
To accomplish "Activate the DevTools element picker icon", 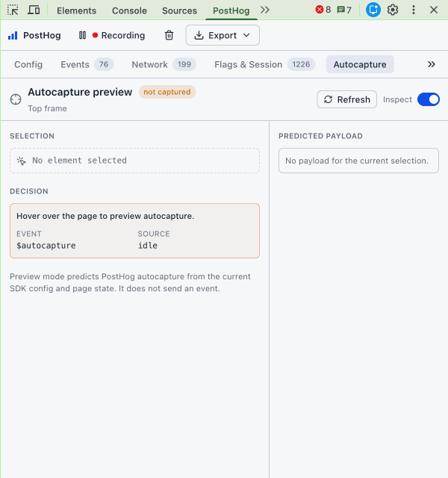I will pyautogui.click(x=13, y=10).
